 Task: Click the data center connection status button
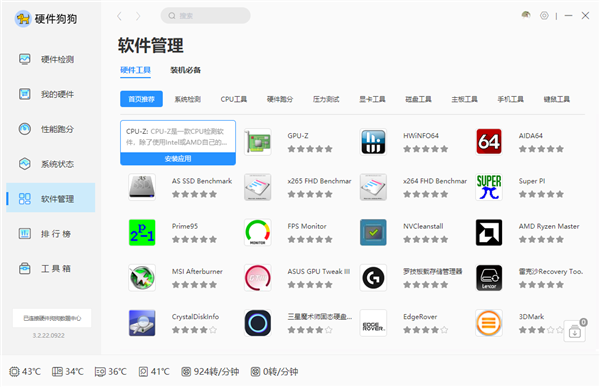52,318
